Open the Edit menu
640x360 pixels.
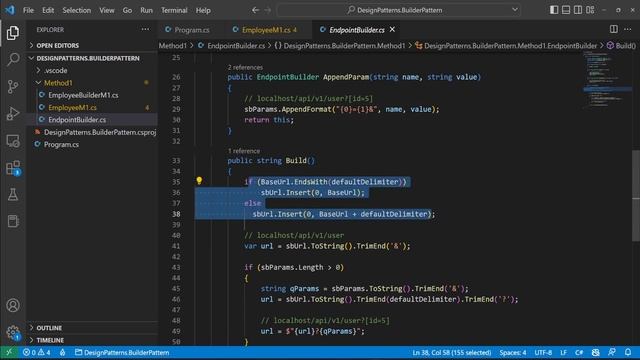(48, 10)
